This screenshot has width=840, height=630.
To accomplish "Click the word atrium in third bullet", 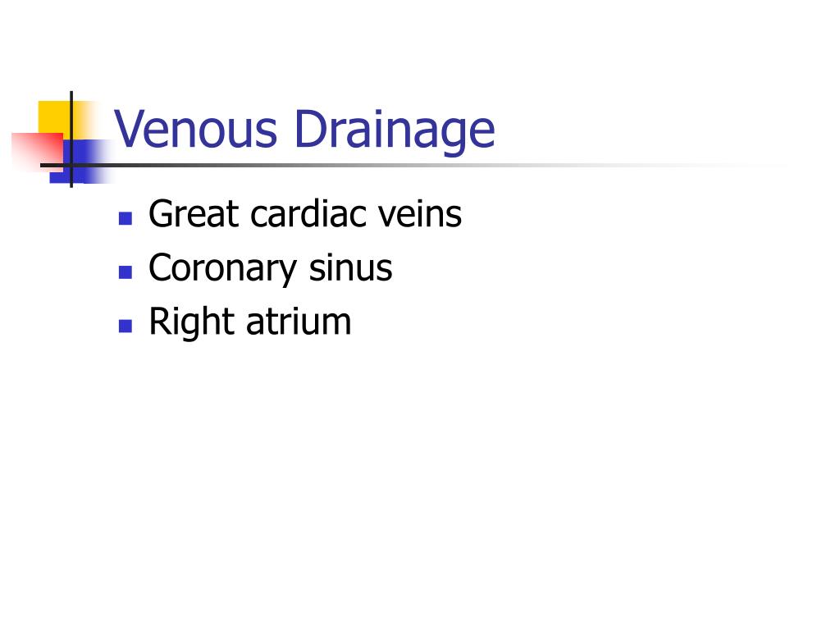I will [299, 322].
